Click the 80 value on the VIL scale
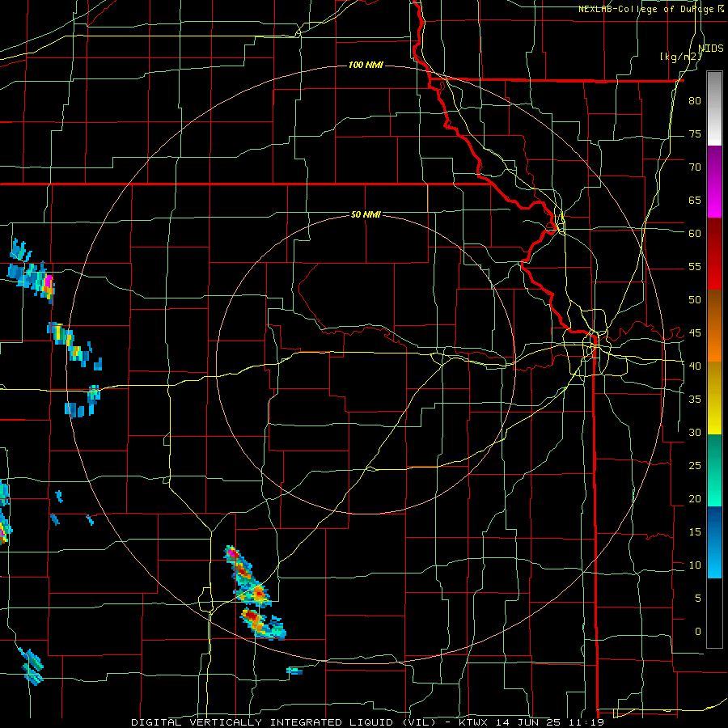 click(695, 101)
